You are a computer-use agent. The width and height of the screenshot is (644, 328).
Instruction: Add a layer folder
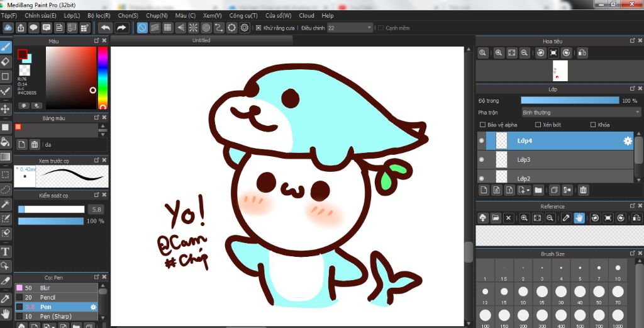(538, 190)
